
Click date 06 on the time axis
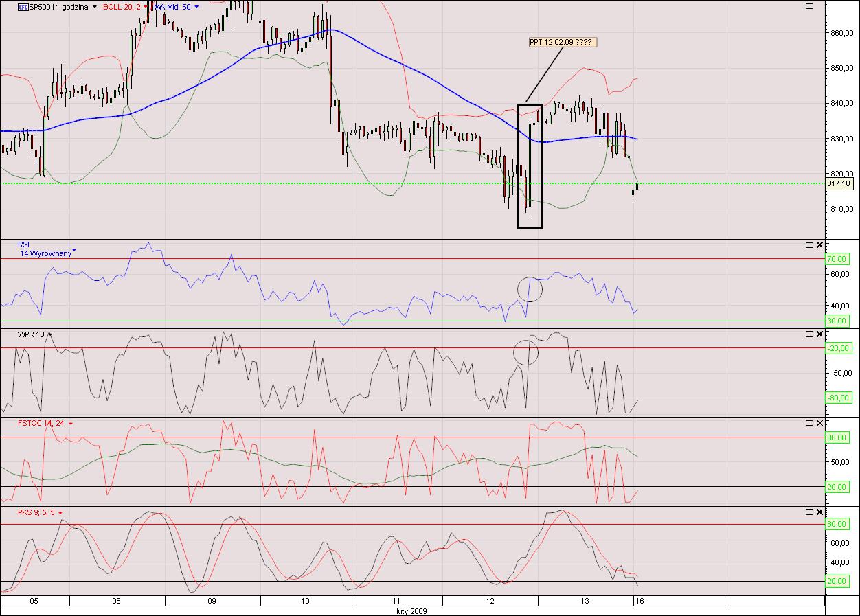tap(116, 601)
